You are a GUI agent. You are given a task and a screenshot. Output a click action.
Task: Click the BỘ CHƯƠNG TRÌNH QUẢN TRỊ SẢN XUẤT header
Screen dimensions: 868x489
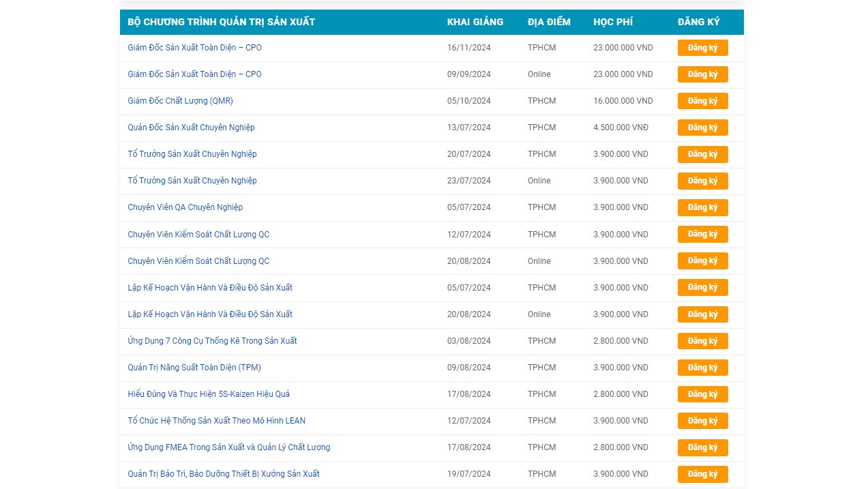pyautogui.click(x=222, y=22)
